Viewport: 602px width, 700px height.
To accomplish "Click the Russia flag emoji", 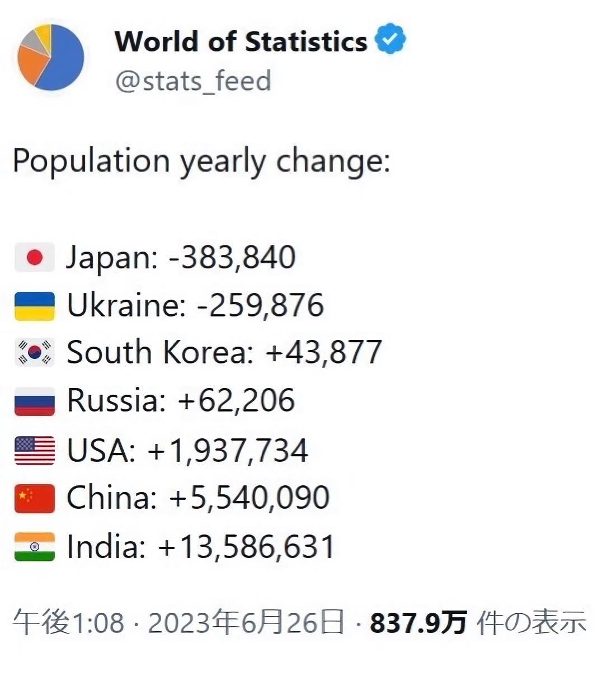I will pos(35,401).
